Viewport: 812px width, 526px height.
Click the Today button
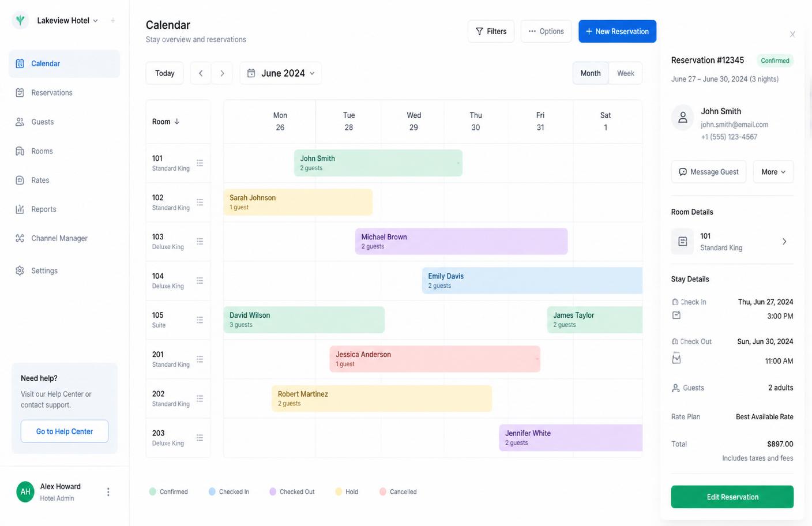(164, 73)
